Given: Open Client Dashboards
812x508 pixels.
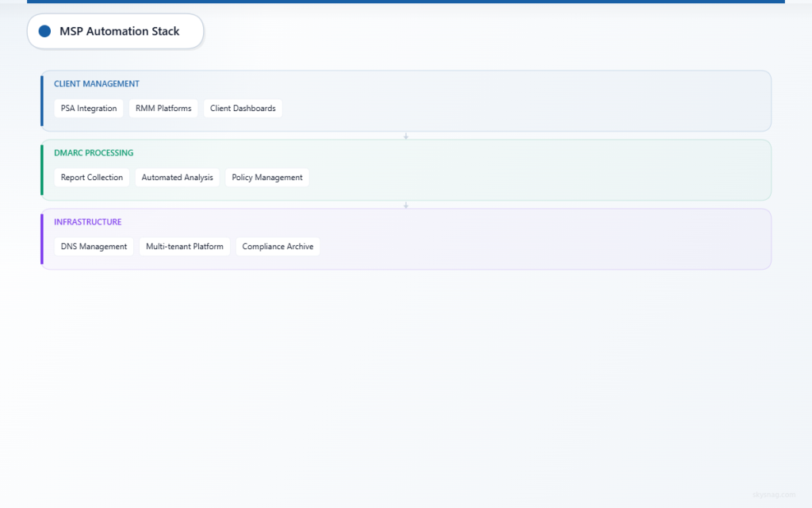Looking at the screenshot, I should (x=243, y=108).
